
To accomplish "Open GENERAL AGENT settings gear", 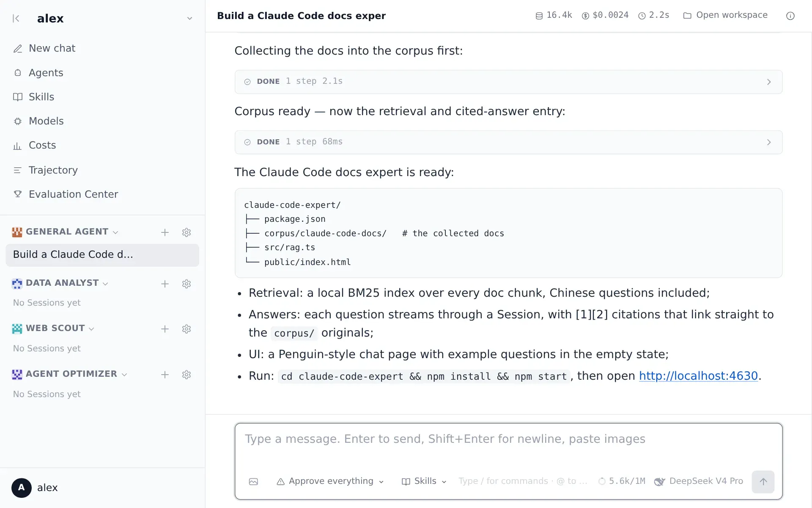I will point(187,232).
